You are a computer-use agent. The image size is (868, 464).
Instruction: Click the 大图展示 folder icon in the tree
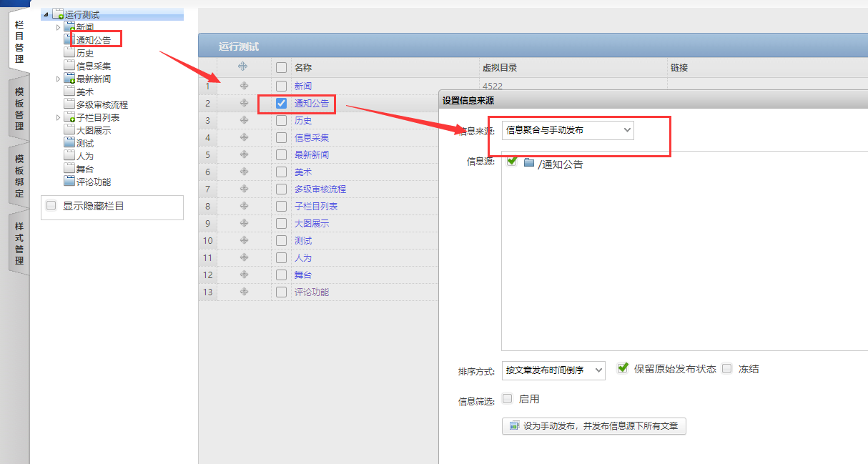tap(69, 130)
